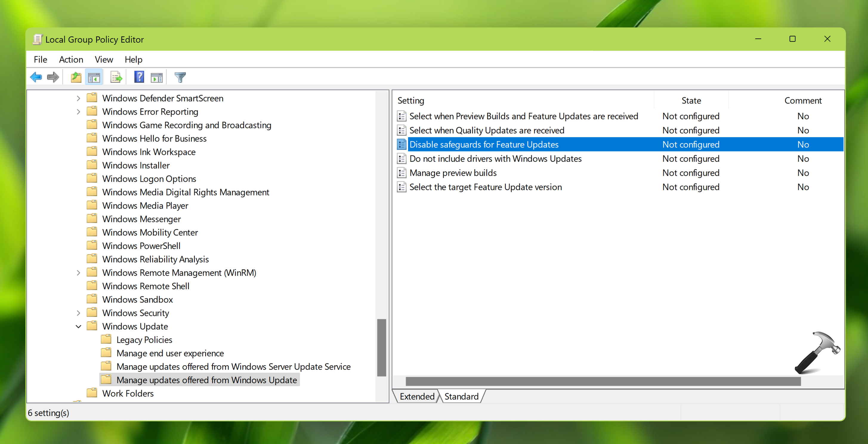Screen dimensions: 868x444
Task: Toggle the Show/Hide Action Pane icon
Action: [x=157, y=77]
